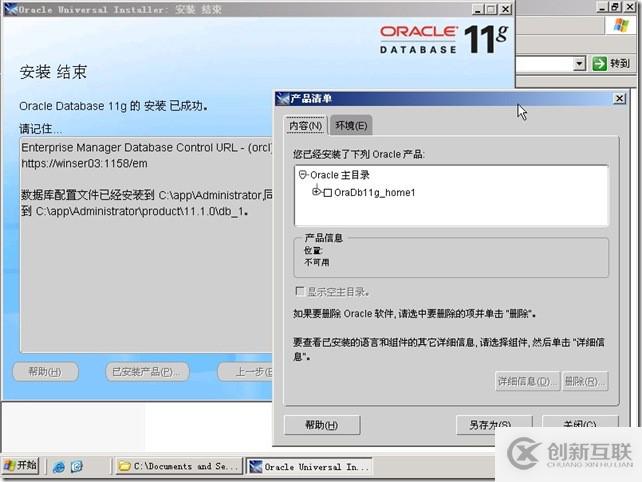The width and height of the screenshot is (642, 482).
Task: Switch to the 内容(N) tab
Action: pyautogui.click(x=305, y=126)
